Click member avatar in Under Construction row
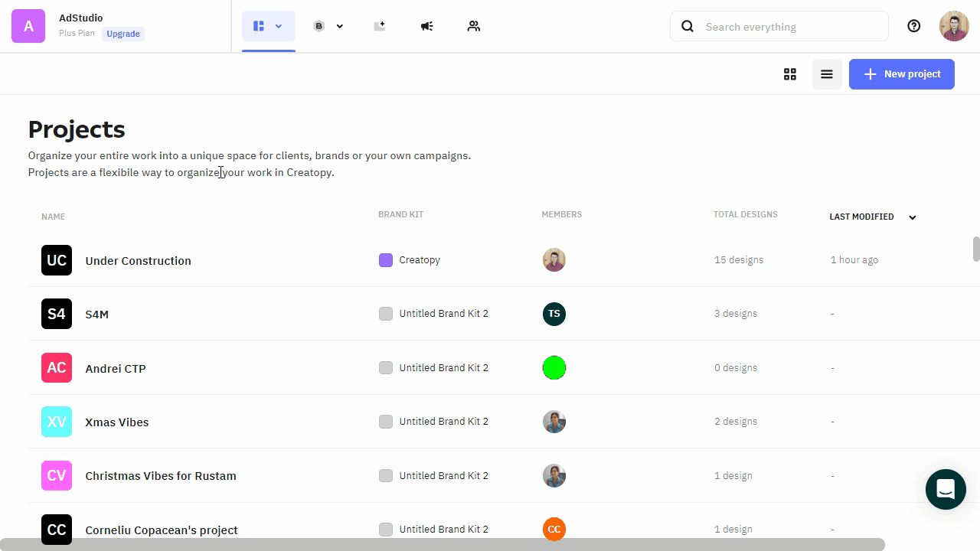980x551 pixels. (554, 260)
